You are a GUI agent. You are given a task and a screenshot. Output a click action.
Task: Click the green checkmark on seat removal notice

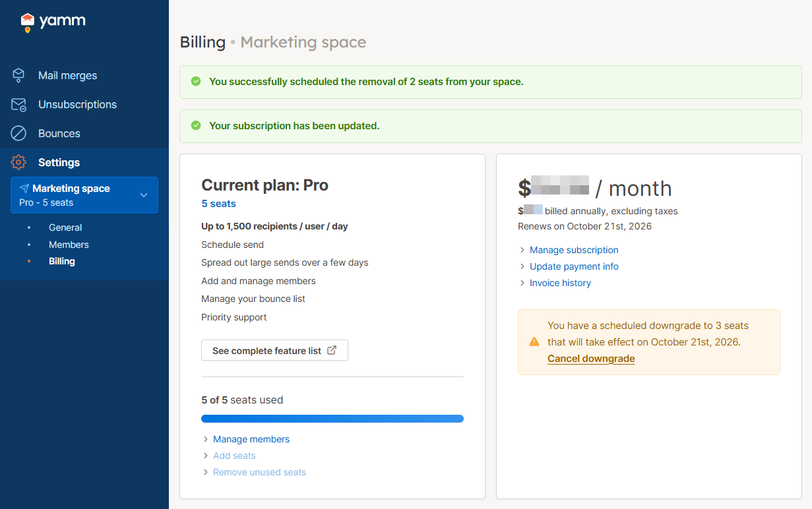pos(196,82)
